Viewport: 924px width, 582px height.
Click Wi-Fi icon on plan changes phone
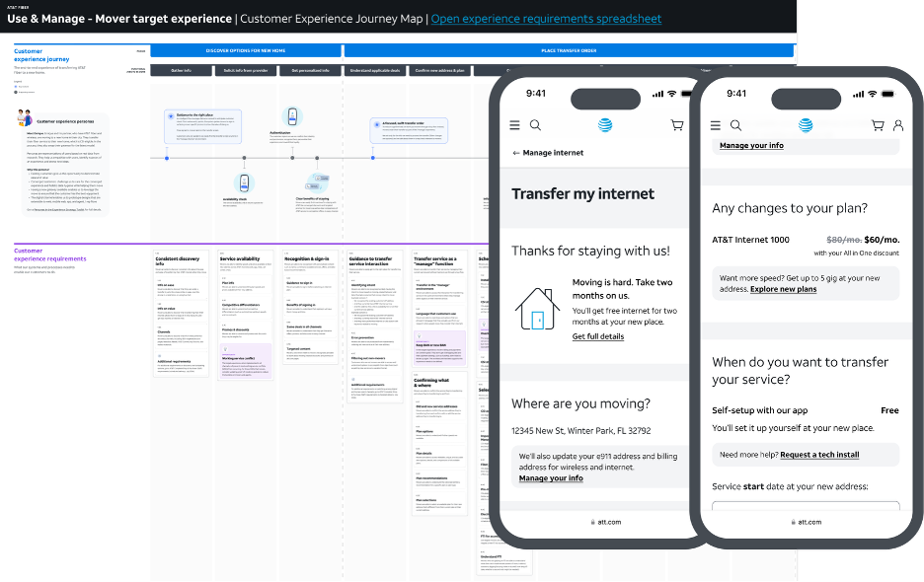(872, 94)
